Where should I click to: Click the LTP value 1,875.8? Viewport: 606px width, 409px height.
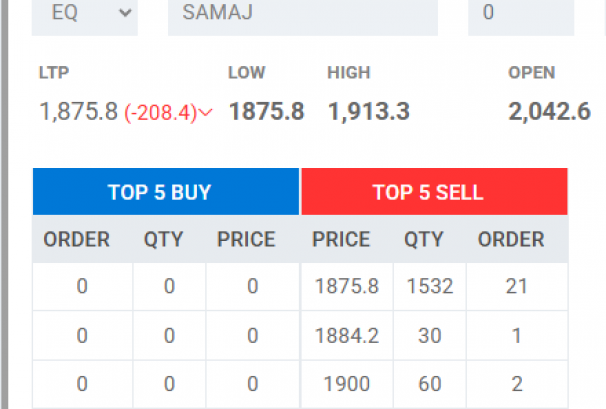tap(78, 112)
